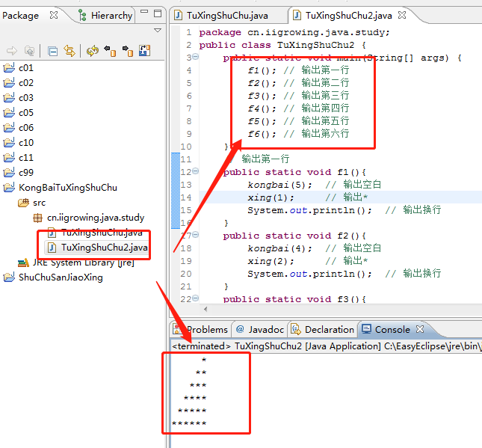Close the TuXingShuChu2.java editor tab

(402, 15)
